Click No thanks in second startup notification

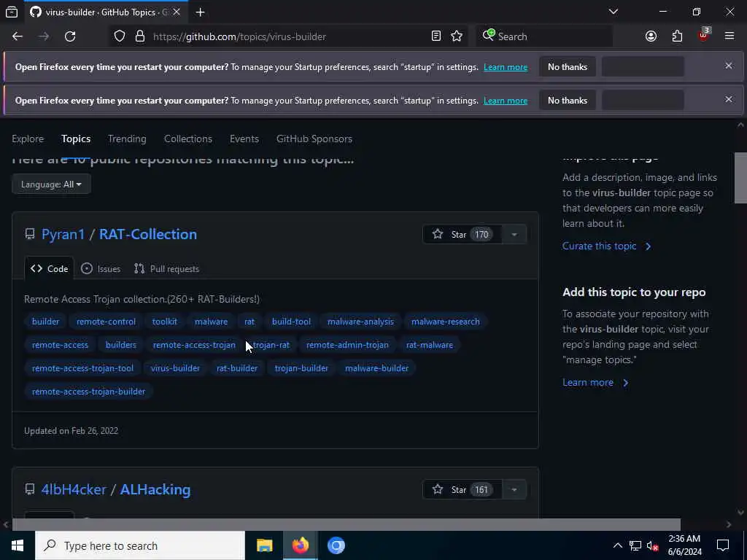click(568, 101)
